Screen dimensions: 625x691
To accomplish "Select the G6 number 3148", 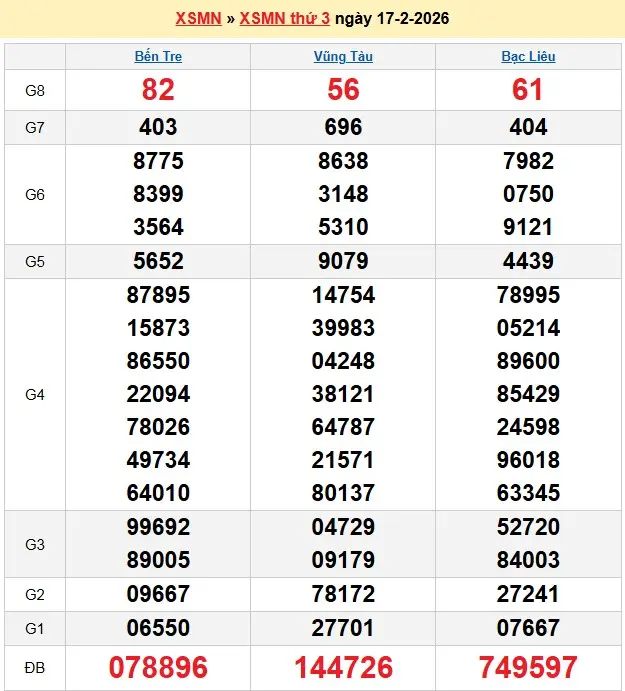I will point(343,194).
